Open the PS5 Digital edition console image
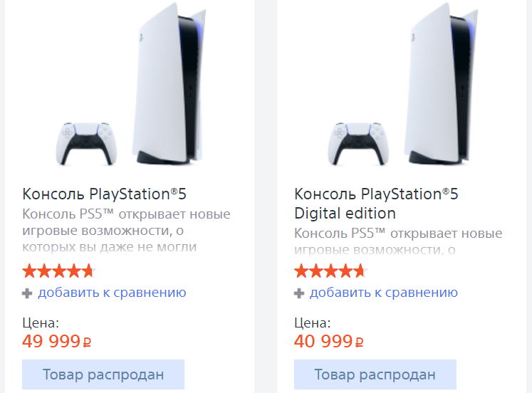The height and width of the screenshot is (393, 532). pos(442,82)
